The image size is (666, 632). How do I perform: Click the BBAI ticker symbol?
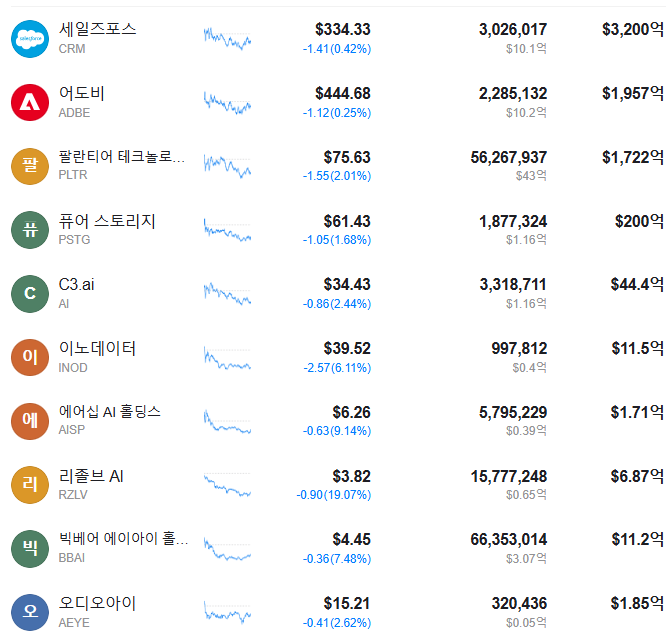coord(72,558)
